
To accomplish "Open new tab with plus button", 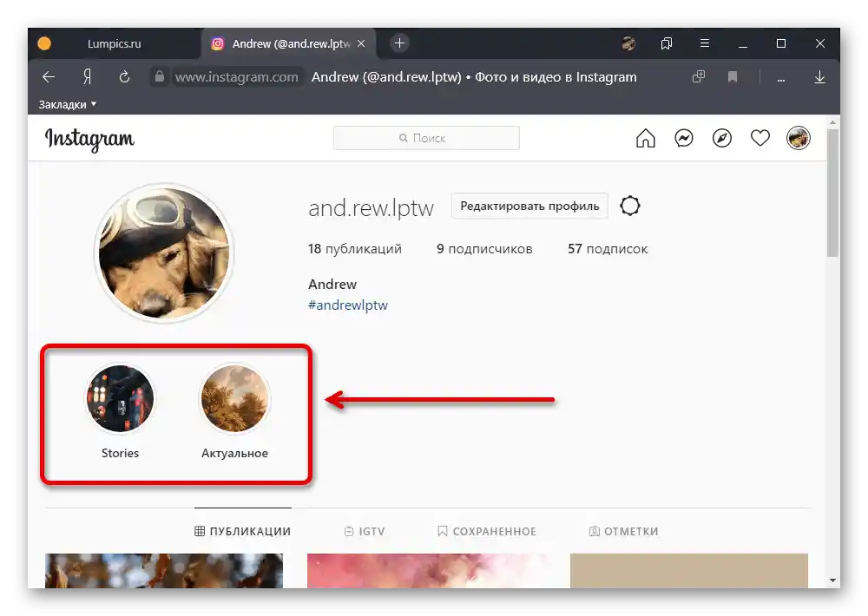I will coord(399,43).
